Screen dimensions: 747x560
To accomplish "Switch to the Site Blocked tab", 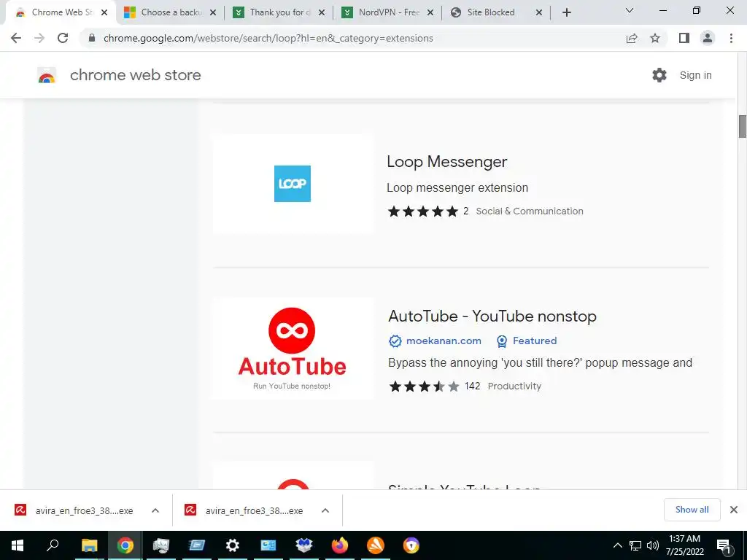I will coord(496,12).
